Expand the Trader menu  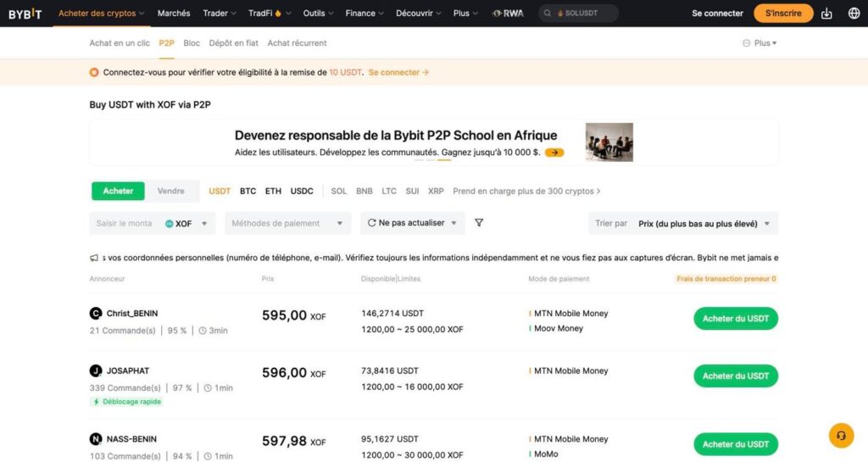coord(220,14)
